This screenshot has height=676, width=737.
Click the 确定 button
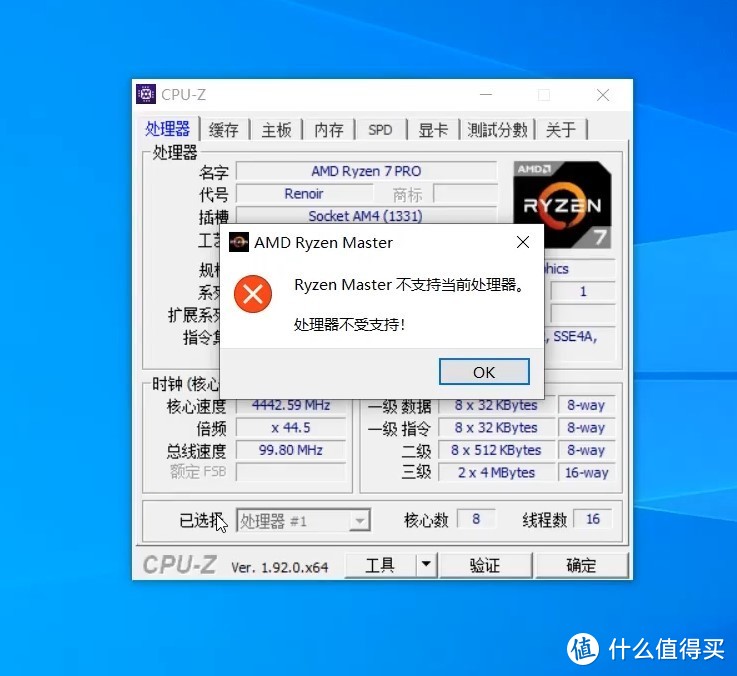pyautogui.click(x=581, y=565)
